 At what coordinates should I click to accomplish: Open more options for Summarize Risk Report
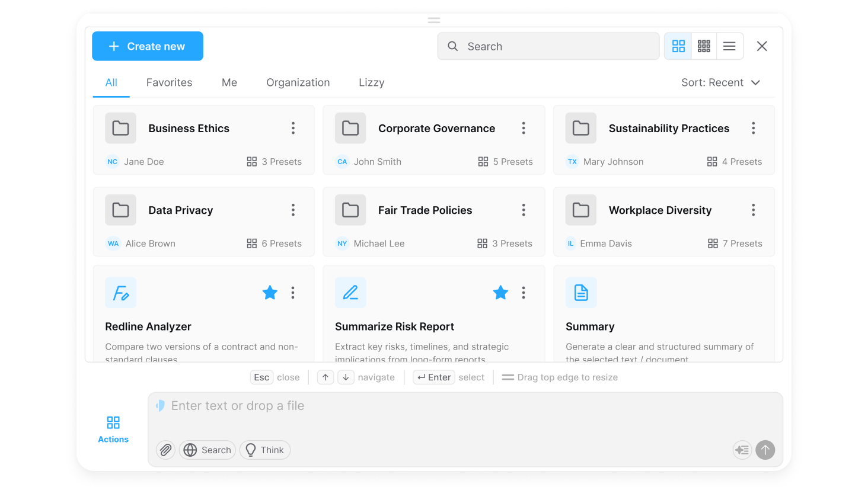tap(524, 293)
